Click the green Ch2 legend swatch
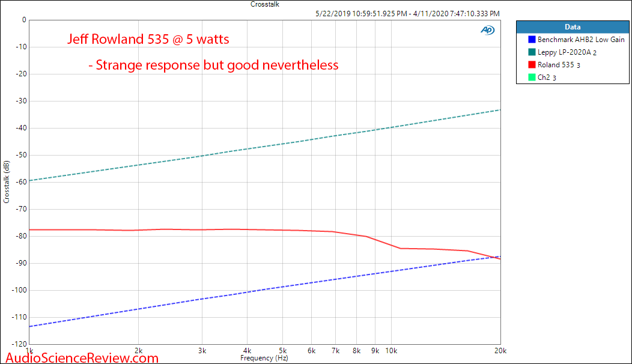The height and width of the screenshot is (364, 632). (532, 77)
